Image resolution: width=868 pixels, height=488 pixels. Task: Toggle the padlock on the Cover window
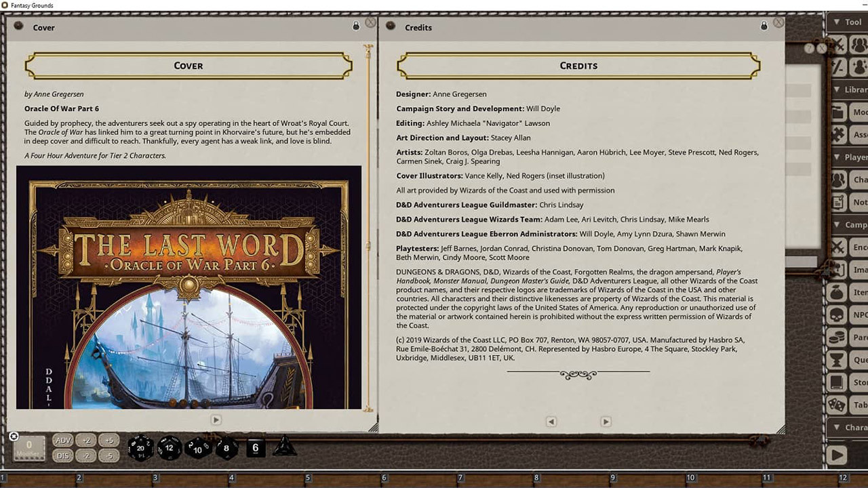click(x=355, y=24)
